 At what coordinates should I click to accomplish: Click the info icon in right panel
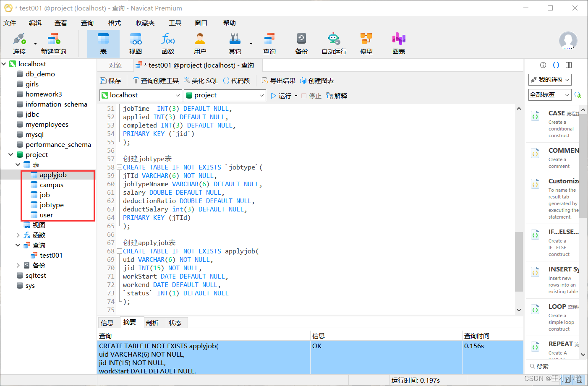tap(543, 65)
